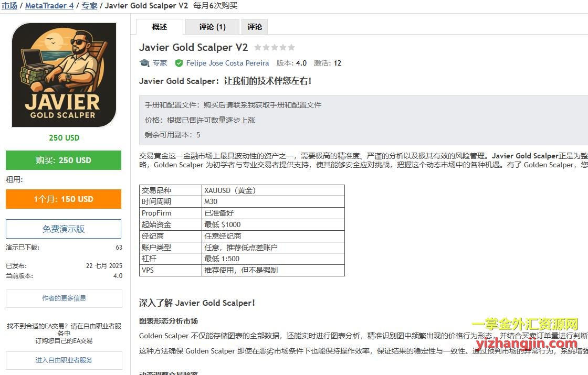Open the 评论 (1) tab
The width and height of the screenshot is (588, 375).
click(x=212, y=27)
